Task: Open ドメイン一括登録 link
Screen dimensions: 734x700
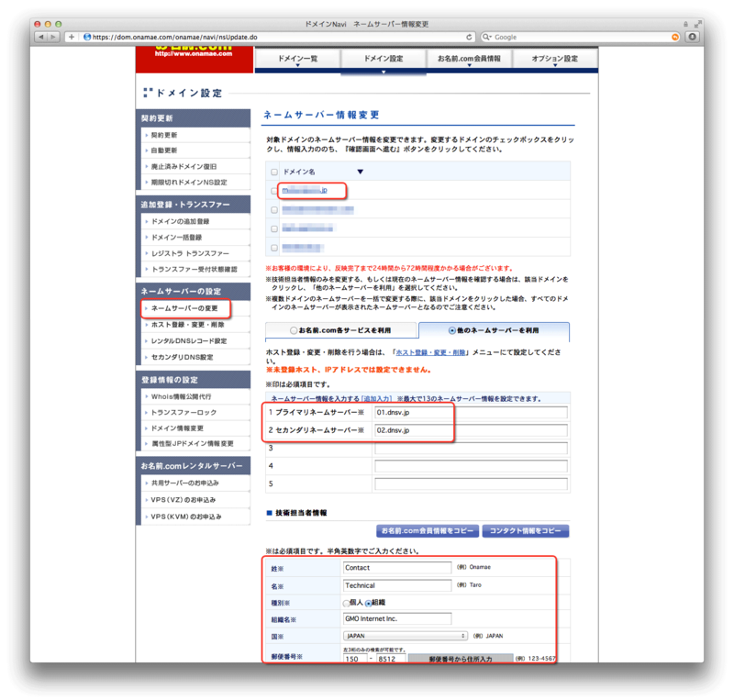Action: pyautogui.click(x=176, y=238)
